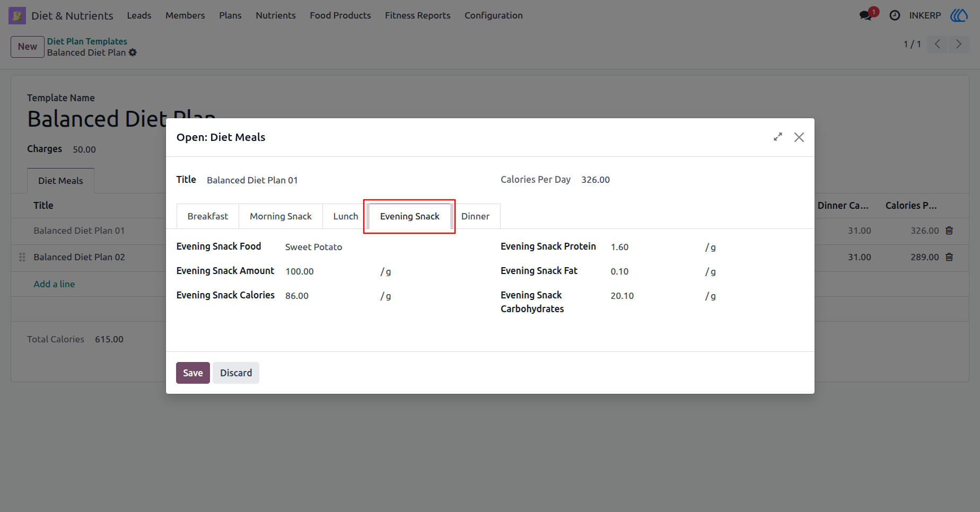The height and width of the screenshot is (512, 980).
Task: Select the Diet Meals tab in background form
Action: (60, 181)
